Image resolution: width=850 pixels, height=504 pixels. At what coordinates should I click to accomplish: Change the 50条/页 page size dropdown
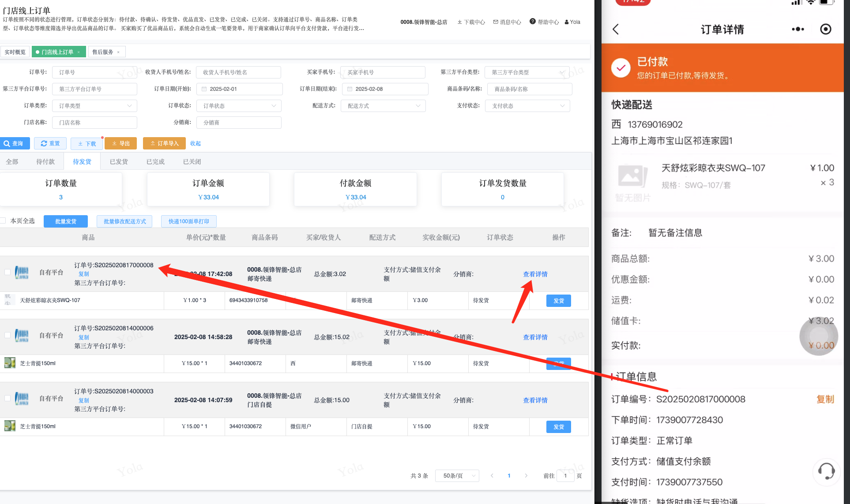457,476
